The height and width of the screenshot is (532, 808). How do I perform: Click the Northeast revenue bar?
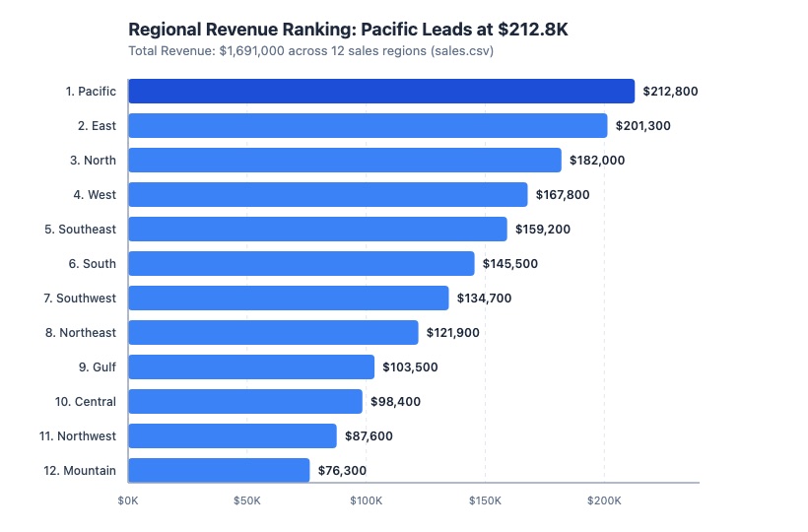273,333
